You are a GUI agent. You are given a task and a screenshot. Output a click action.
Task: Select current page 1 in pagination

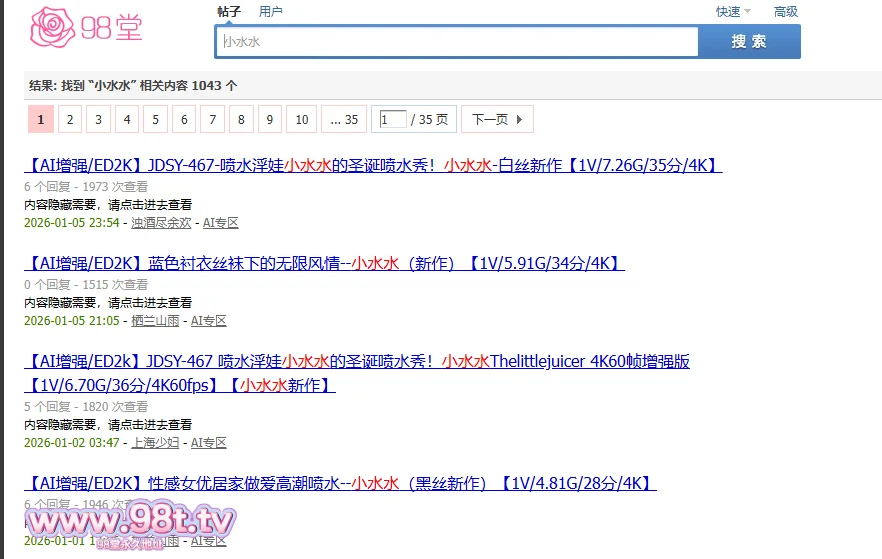pos(40,120)
